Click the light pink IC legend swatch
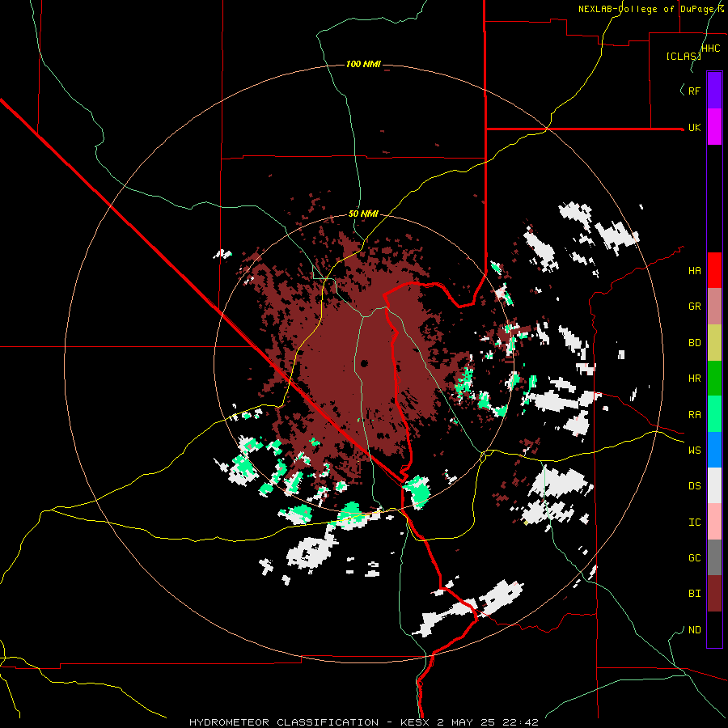Viewport: 728px width, 728px height. coord(714,522)
